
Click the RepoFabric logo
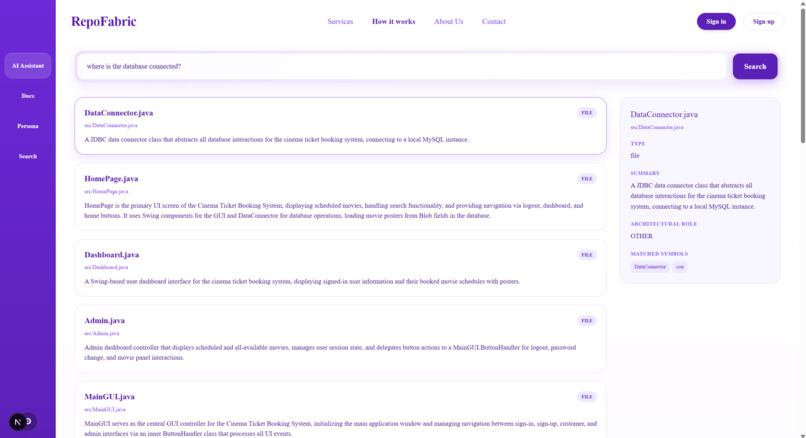point(103,22)
